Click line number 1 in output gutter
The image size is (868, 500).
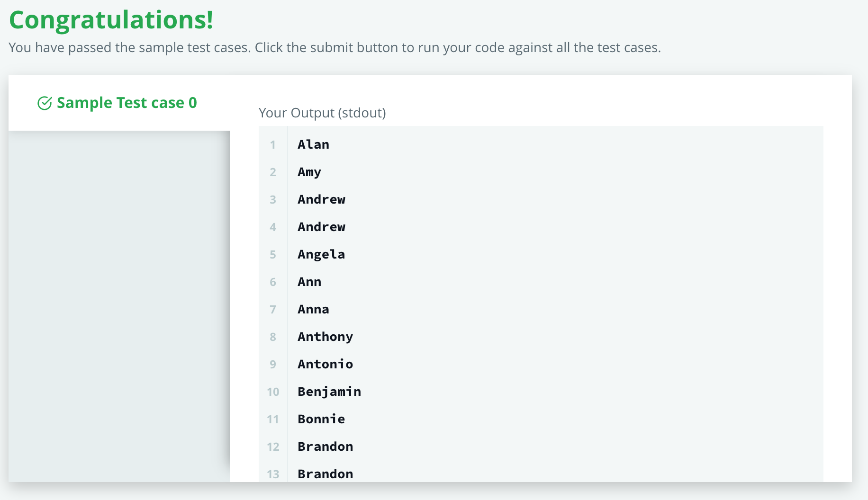click(273, 145)
